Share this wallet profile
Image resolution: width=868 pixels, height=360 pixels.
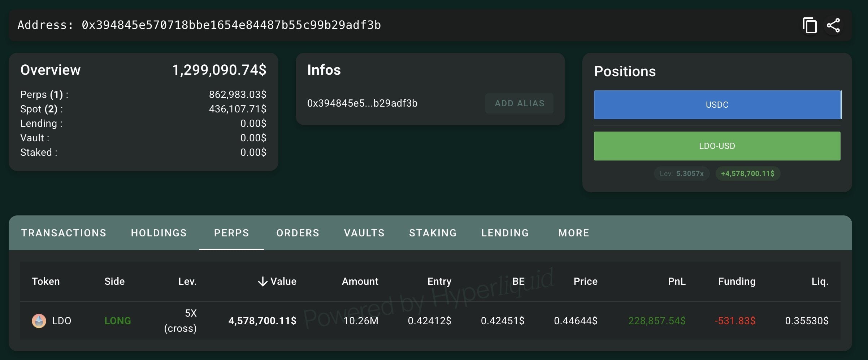tap(834, 25)
